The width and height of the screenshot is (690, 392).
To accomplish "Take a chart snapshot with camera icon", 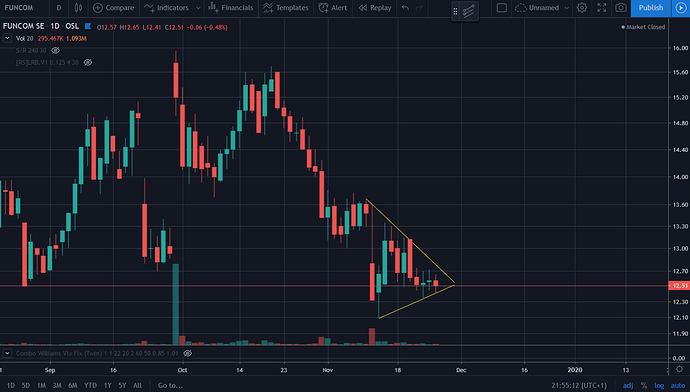I will [620, 8].
